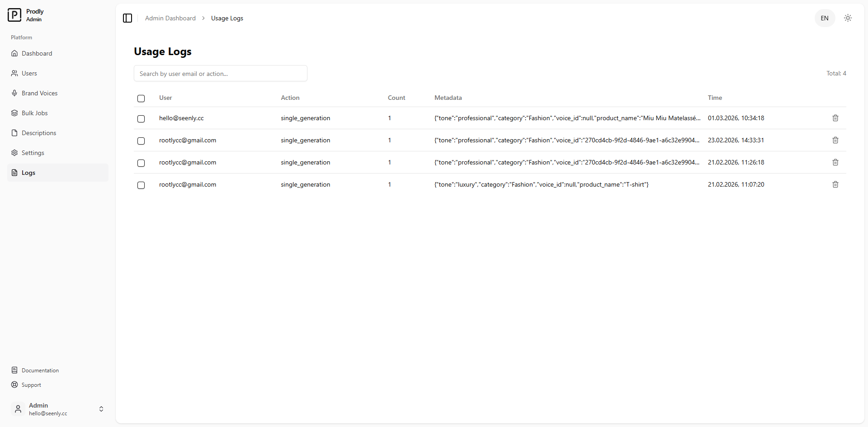Toggle the sidebar collapse icon
This screenshot has height=427, width=868.
coord(127,18)
